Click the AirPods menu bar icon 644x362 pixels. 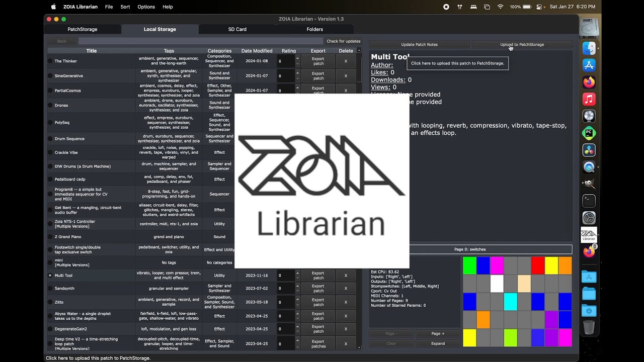(x=459, y=7)
